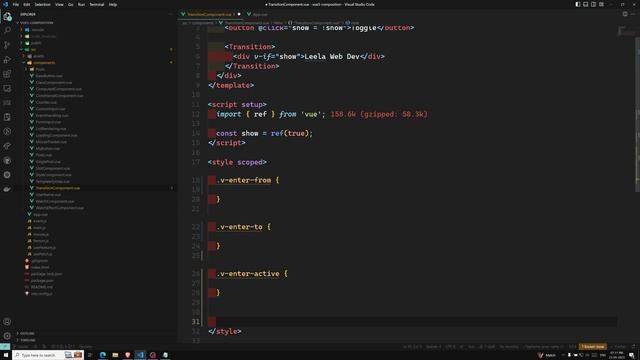The width and height of the screenshot is (640, 360).
Task: Click the remote window indicator in status bar
Action: click(4, 347)
